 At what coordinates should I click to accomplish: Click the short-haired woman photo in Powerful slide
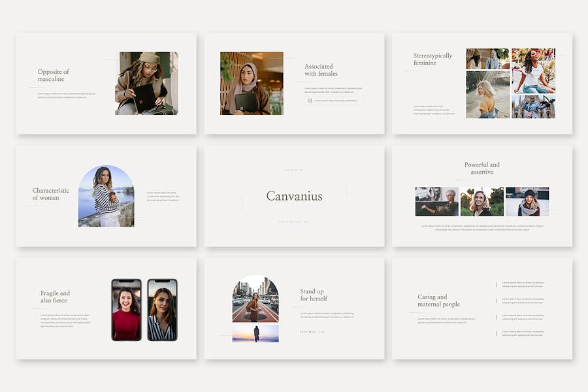436,202
